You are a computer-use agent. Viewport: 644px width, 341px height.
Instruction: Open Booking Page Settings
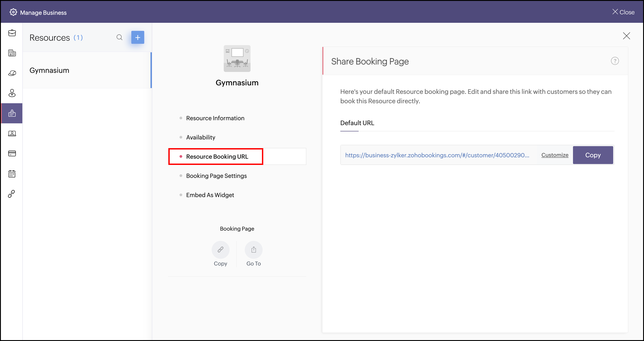pos(216,176)
